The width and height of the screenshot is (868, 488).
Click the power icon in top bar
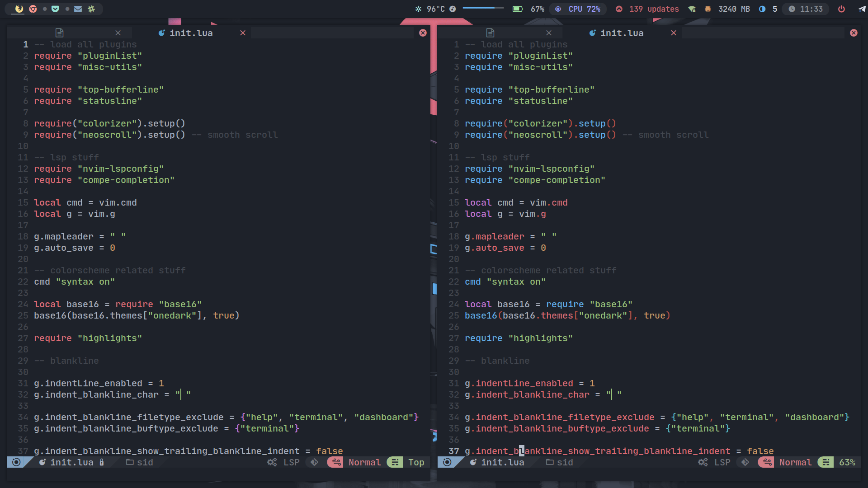point(841,9)
